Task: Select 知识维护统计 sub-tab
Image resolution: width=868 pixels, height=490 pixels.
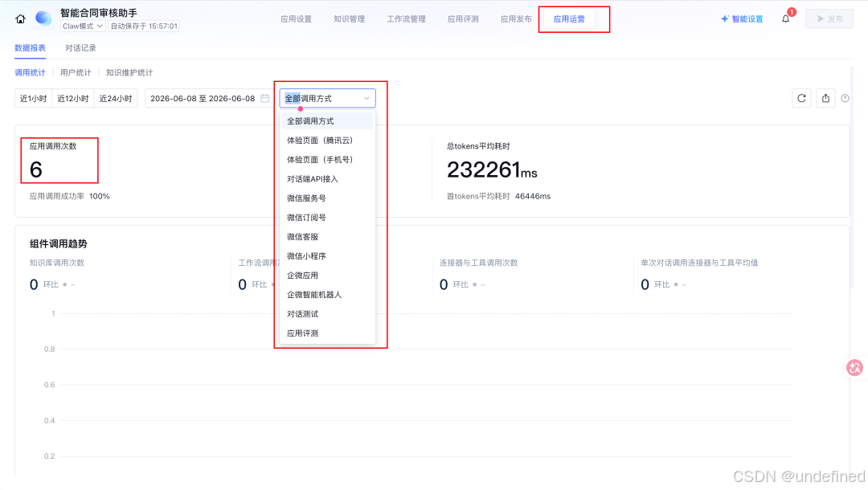Action: (129, 72)
